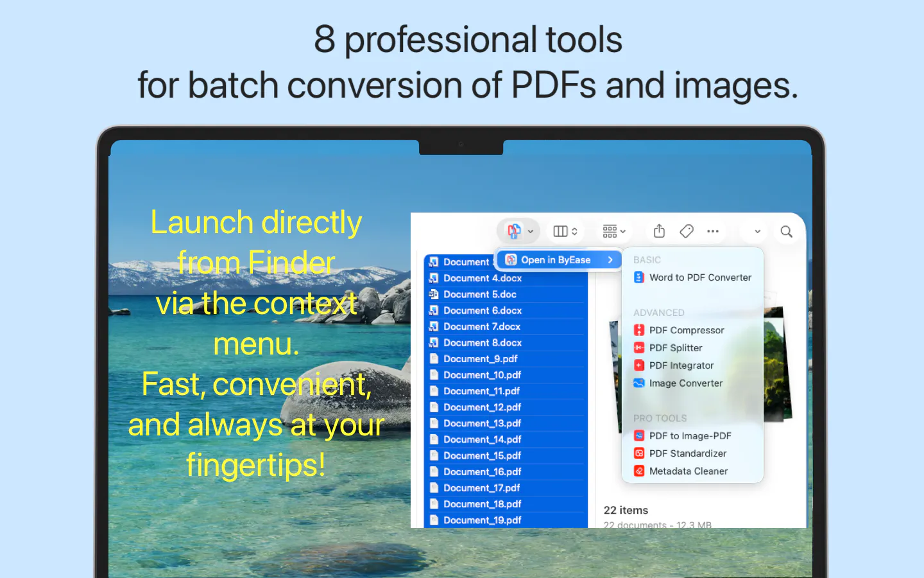The image size is (924, 578).
Task: Open the Group By options dropdown
Action: (614, 231)
